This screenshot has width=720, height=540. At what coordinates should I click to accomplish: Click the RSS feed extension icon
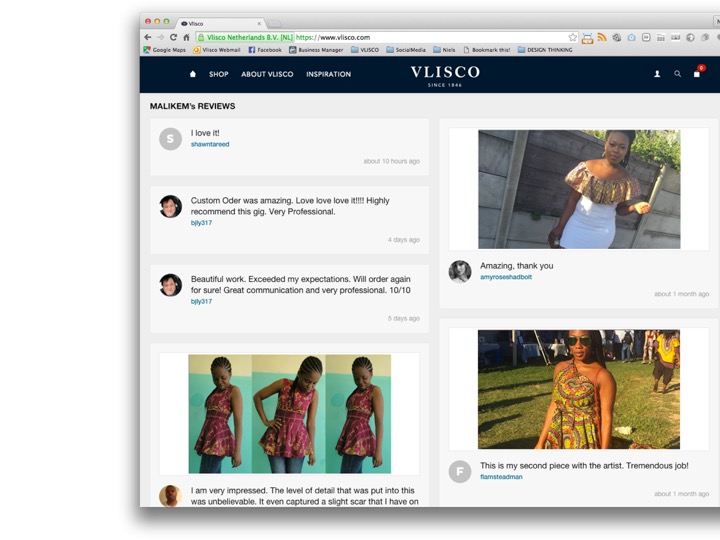coord(602,37)
